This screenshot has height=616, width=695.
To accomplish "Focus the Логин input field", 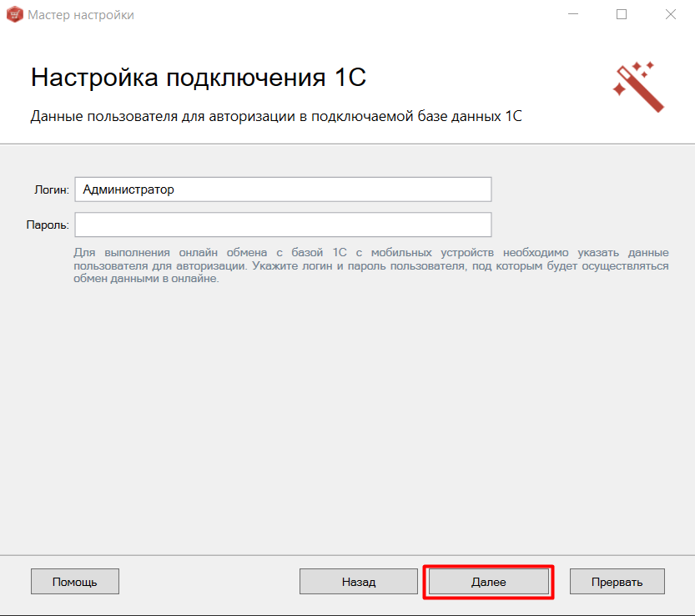I will click(283, 189).
